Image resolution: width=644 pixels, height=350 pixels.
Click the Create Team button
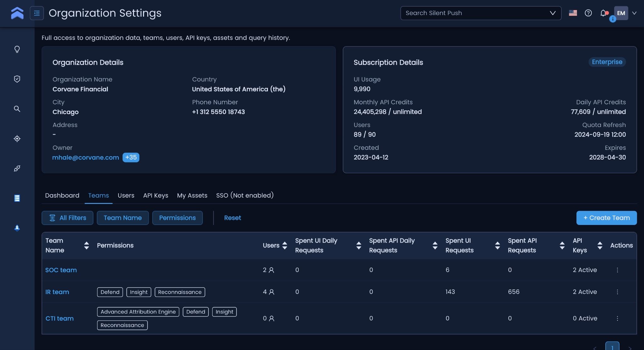coord(607,218)
